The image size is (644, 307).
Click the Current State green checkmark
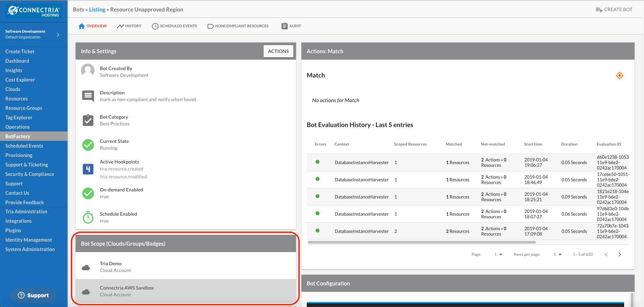[88, 145]
